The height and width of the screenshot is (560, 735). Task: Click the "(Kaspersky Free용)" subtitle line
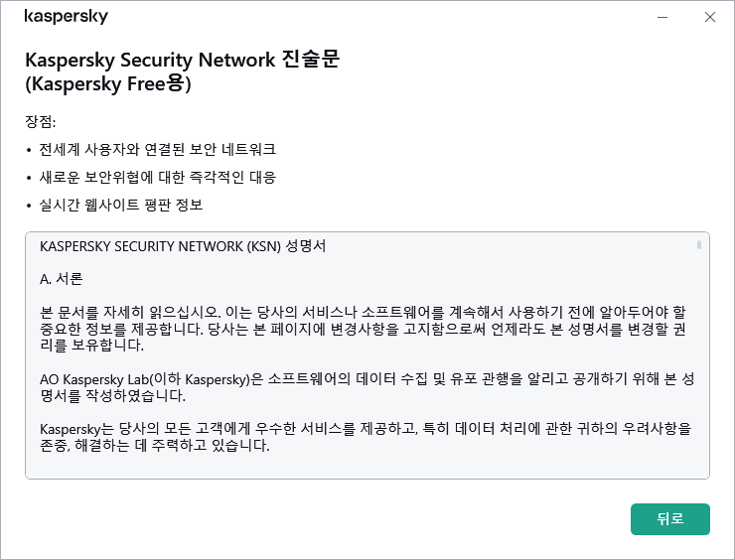coord(107,84)
